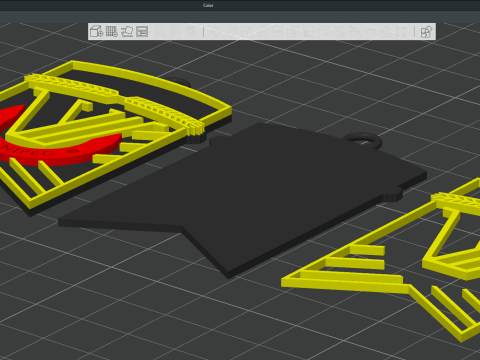Click the greyed Scale gizmo icon

click(x=246, y=32)
